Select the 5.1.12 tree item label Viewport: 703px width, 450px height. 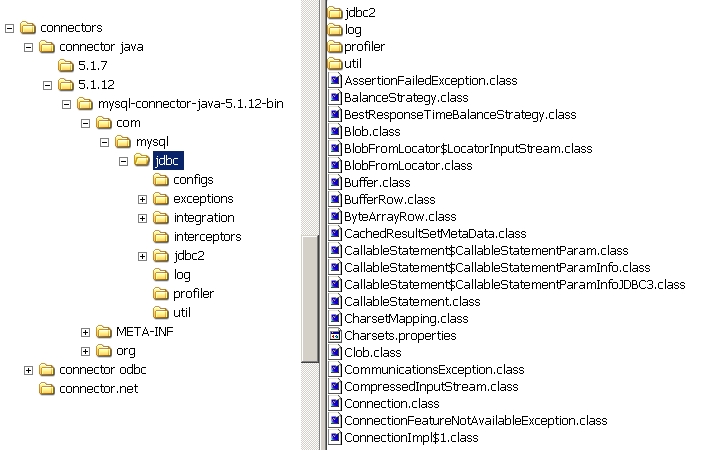pos(96,85)
